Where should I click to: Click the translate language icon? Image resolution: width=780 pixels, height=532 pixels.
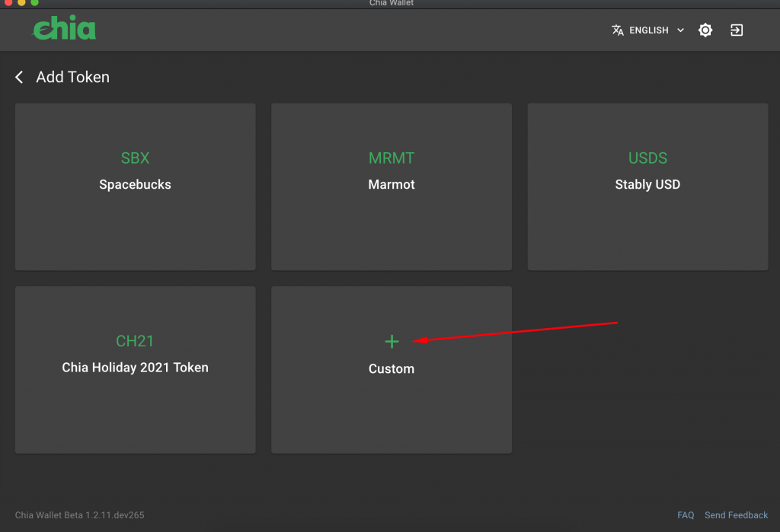click(x=617, y=30)
